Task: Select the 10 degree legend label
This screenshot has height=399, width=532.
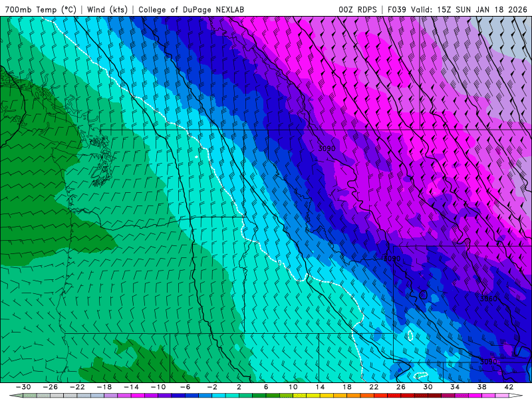Action: pyautogui.click(x=293, y=387)
